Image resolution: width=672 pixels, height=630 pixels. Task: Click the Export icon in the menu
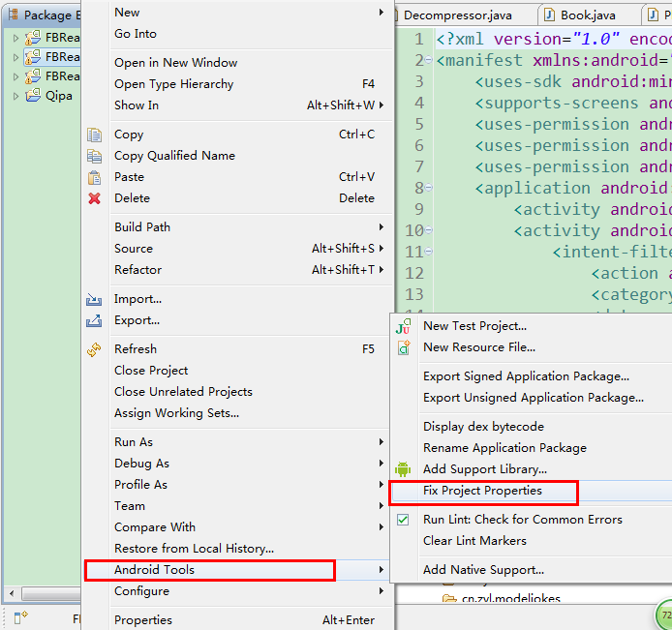coord(94,320)
